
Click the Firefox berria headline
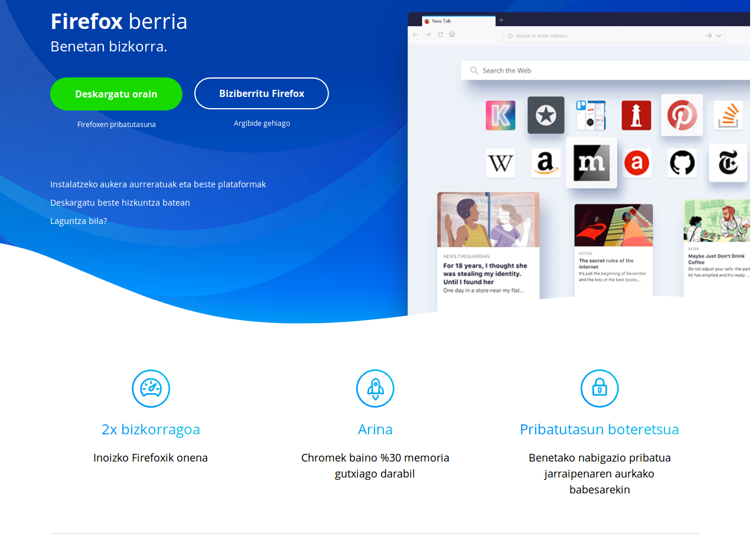click(119, 22)
